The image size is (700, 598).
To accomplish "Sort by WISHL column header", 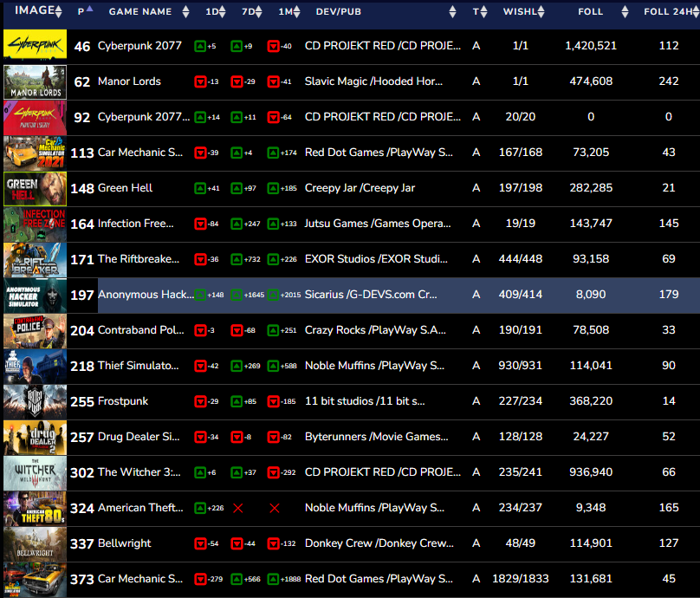I will [523, 11].
